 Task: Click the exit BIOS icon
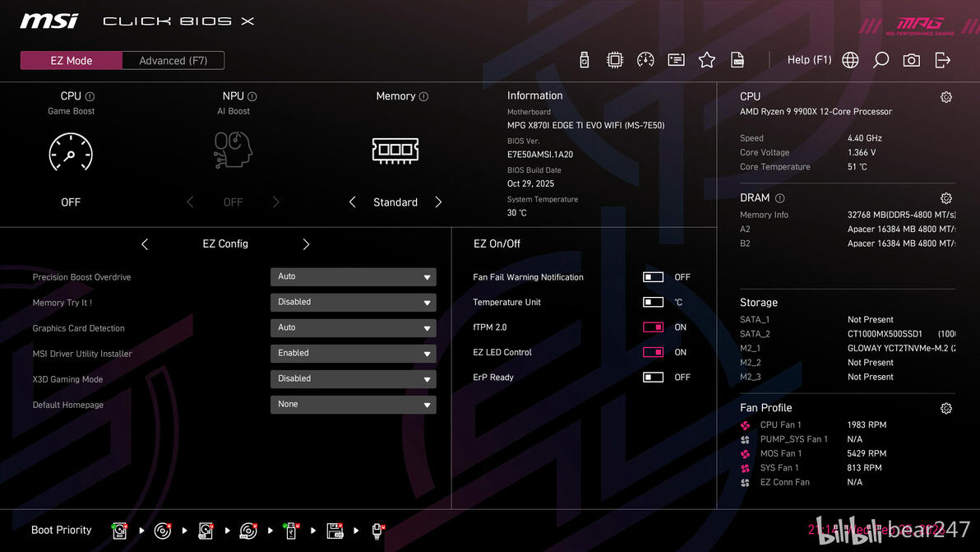pos(942,60)
